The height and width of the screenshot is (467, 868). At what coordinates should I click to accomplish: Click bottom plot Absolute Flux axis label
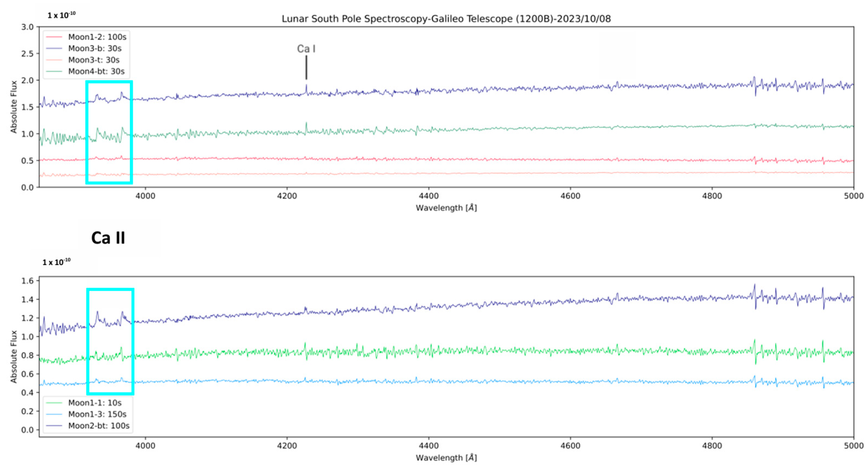[13, 356]
